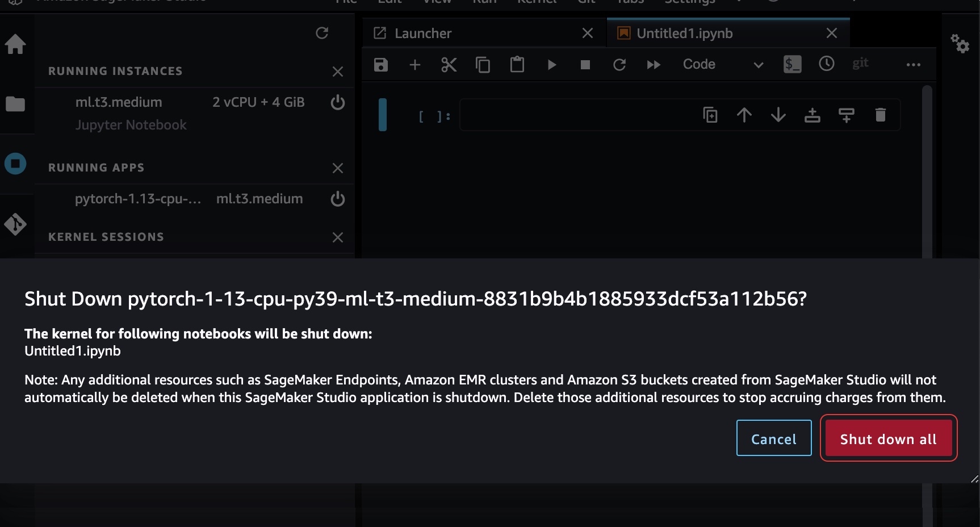This screenshot has height=527, width=980.
Task: Shut down all Kernel Sessions
Action: (338, 237)
